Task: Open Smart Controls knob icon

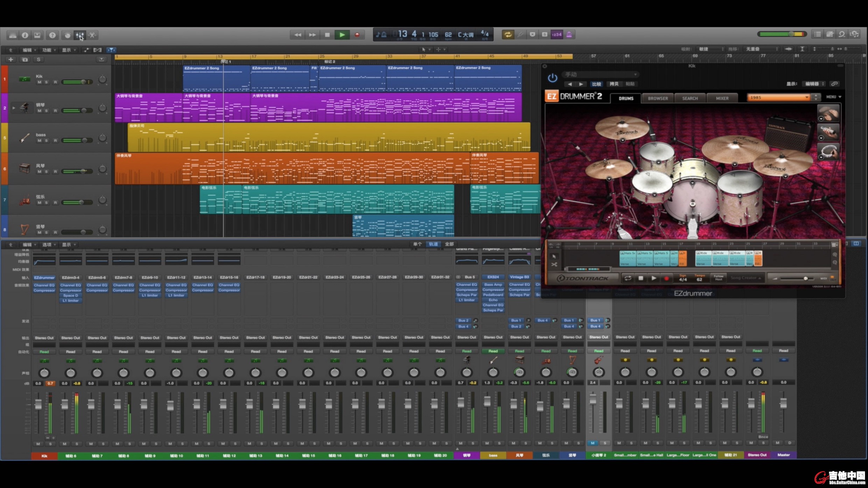Action: tap(68, 35)
